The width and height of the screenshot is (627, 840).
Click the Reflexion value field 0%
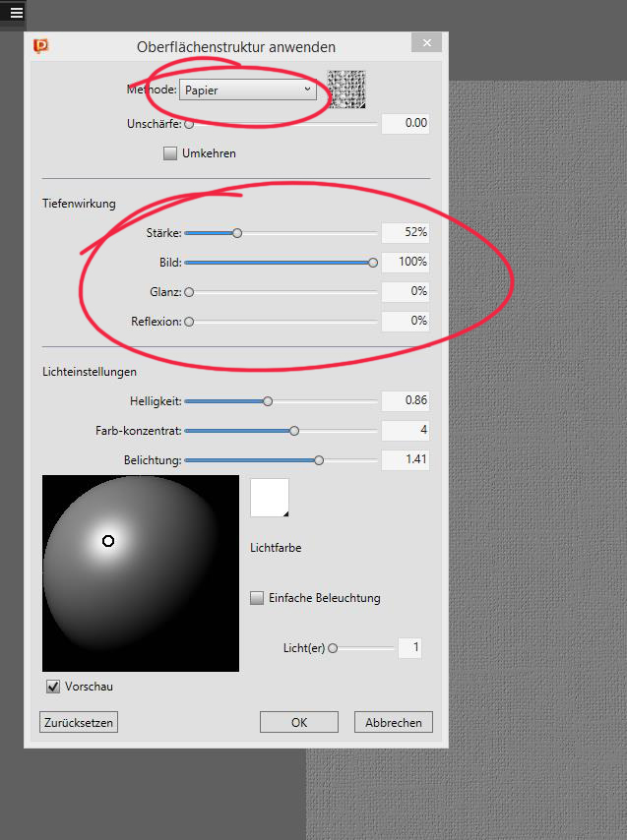pyautogui.click(x=406, y=321)
